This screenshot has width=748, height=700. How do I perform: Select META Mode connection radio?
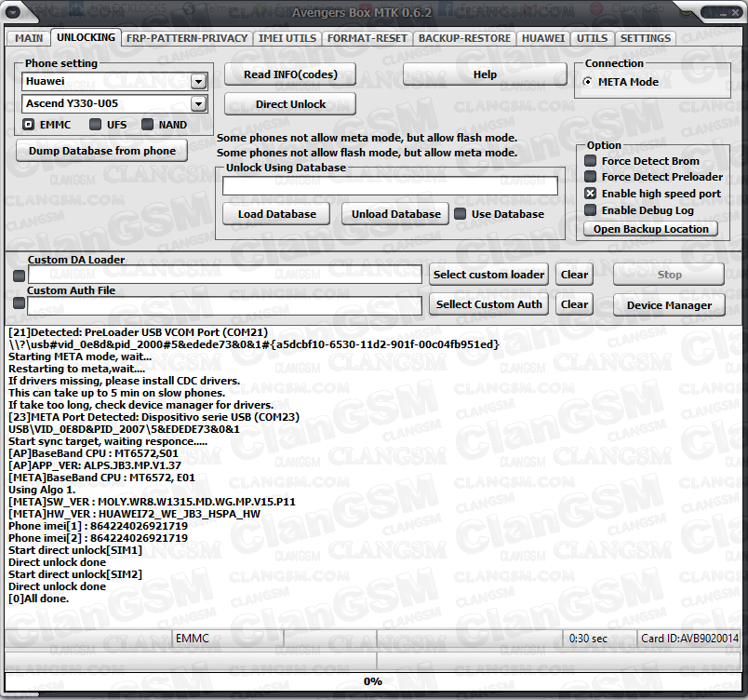[588, 82]
